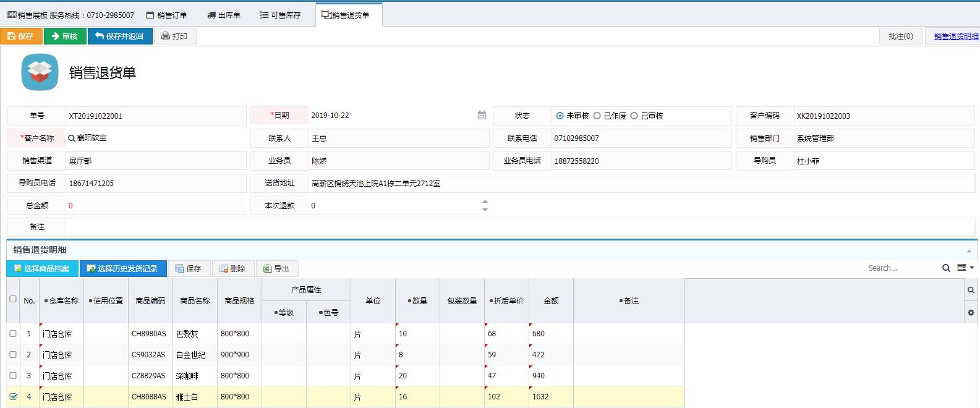This screenshot has height=408, width=980.
Task: Select the 已作废 status radio button
Action: pos(597,116)
